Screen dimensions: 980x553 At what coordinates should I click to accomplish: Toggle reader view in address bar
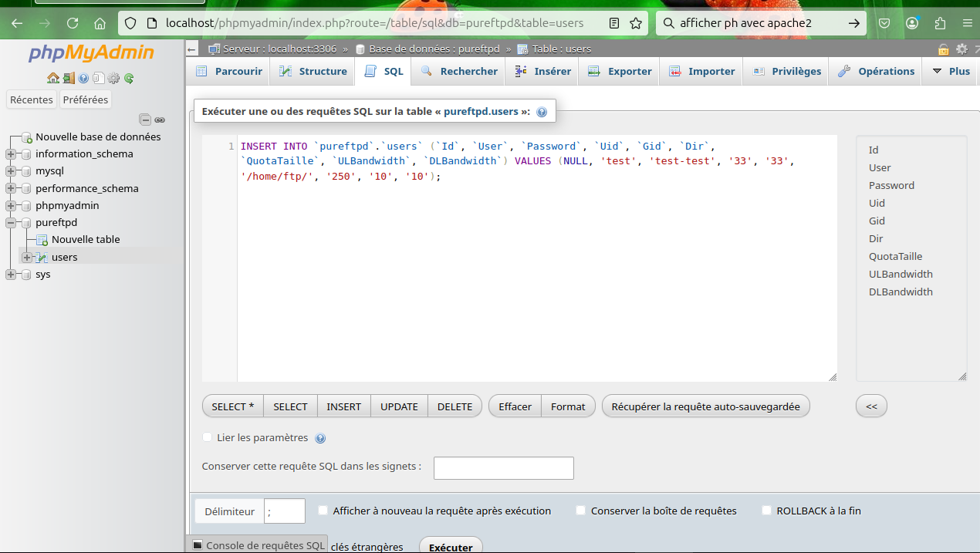614,23
